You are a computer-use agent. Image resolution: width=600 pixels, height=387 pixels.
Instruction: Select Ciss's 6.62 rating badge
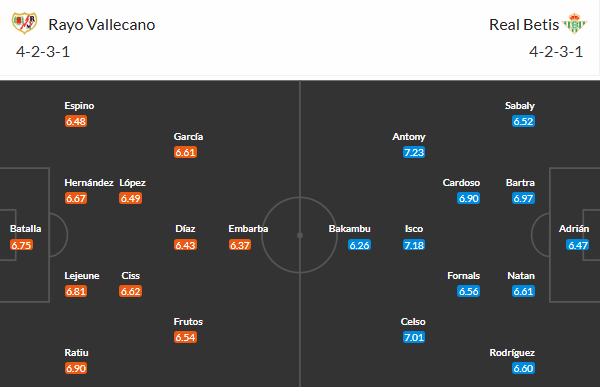130,291
